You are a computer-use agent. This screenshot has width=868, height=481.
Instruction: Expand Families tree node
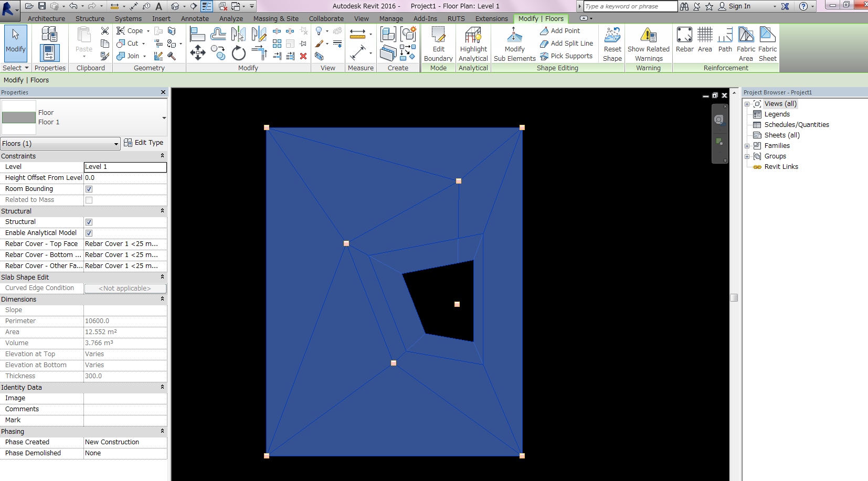[x=747, y=146]
